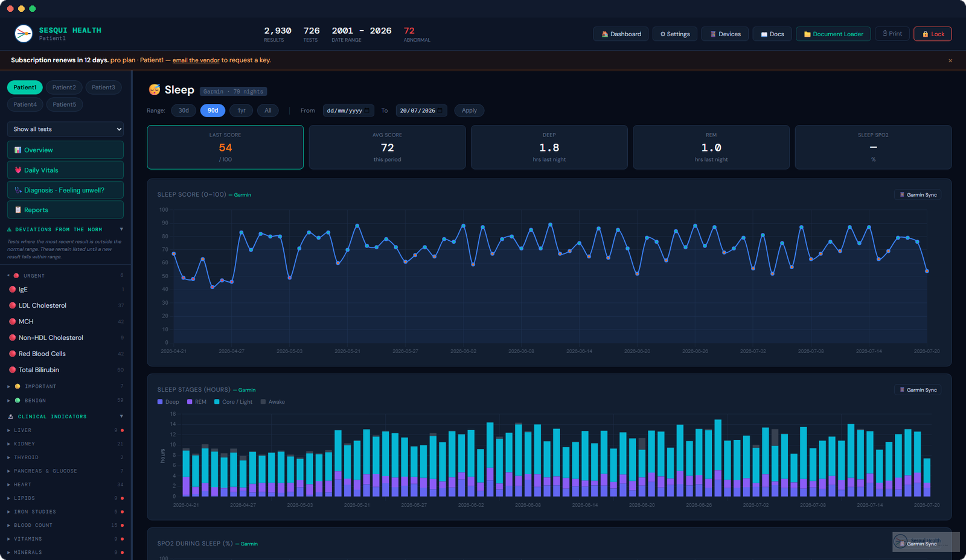Expand the Lipids indicator group
The height and width of the screenshot is (560, 966).
[65, 498]
